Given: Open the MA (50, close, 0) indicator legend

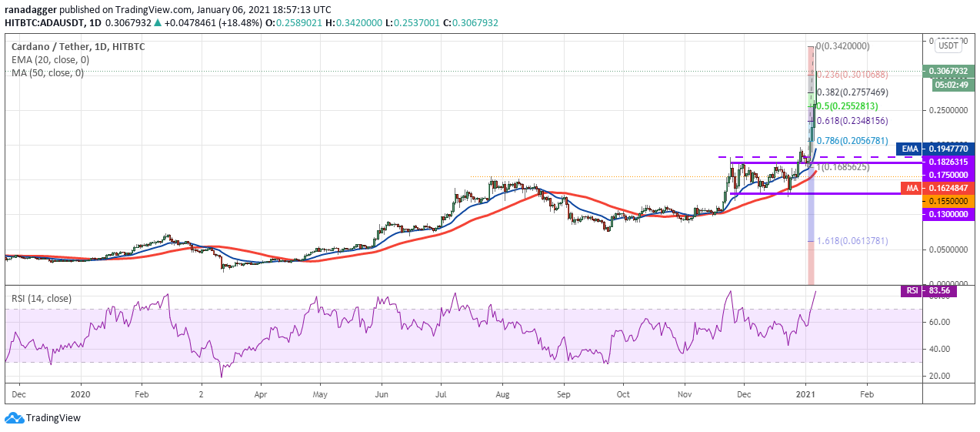Looking at the screenshot, I should 47,73.
